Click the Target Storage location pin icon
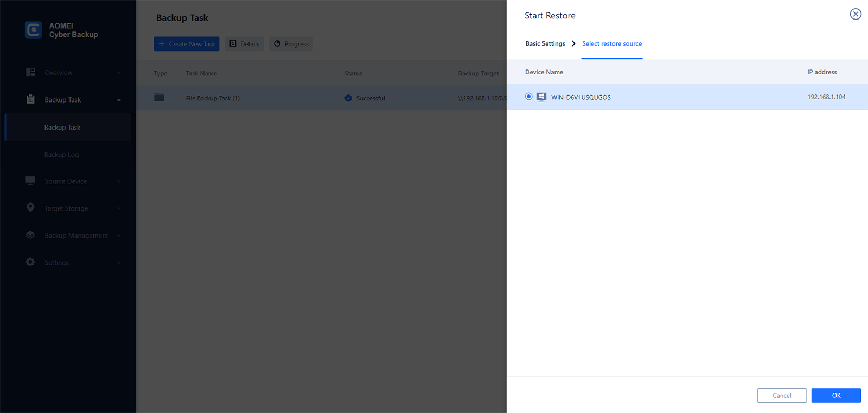Screen dimensions: 868x413 30,208
